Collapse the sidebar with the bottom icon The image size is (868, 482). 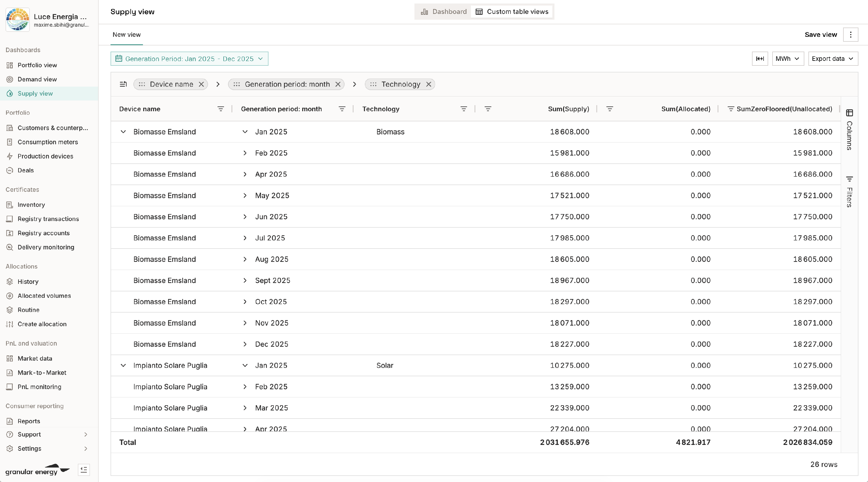click(84, 470)
